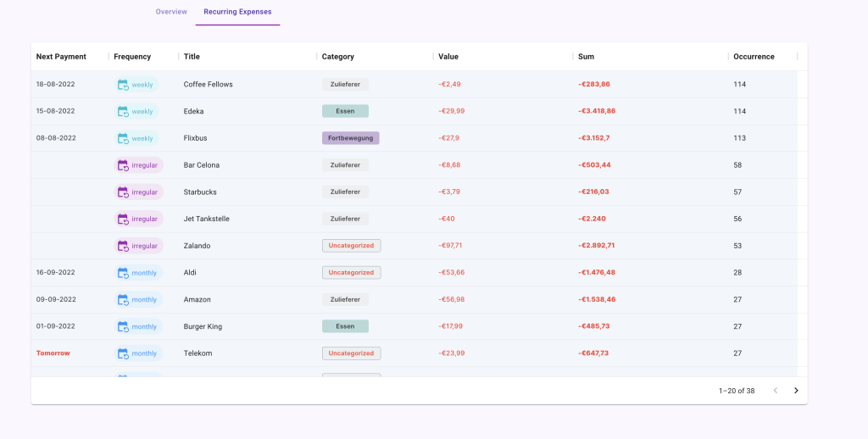Click the Tomorrow payment date for Telekom

(53, 353)
